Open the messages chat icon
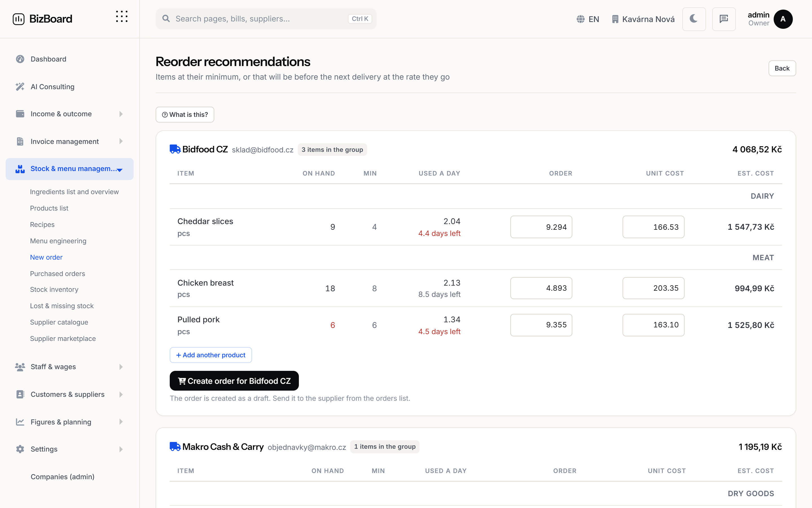 point(724,19)
